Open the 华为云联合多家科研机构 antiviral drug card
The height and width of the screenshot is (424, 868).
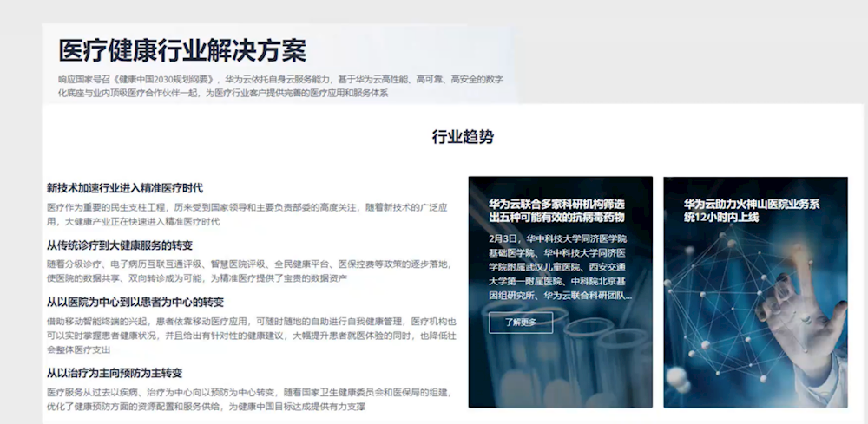coord(560,292)
